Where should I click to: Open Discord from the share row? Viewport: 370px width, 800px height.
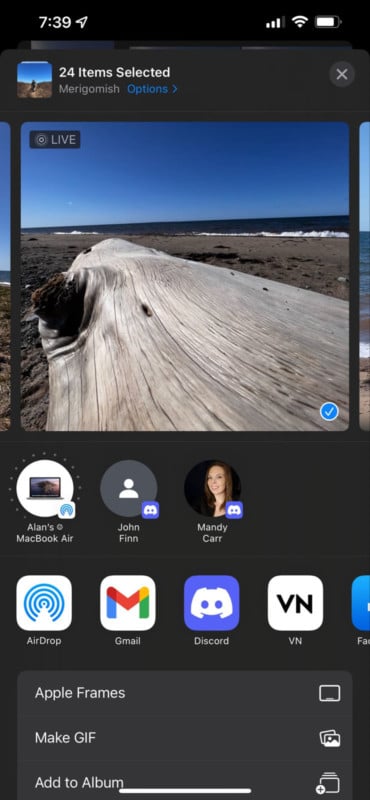[x=211, y=603]
